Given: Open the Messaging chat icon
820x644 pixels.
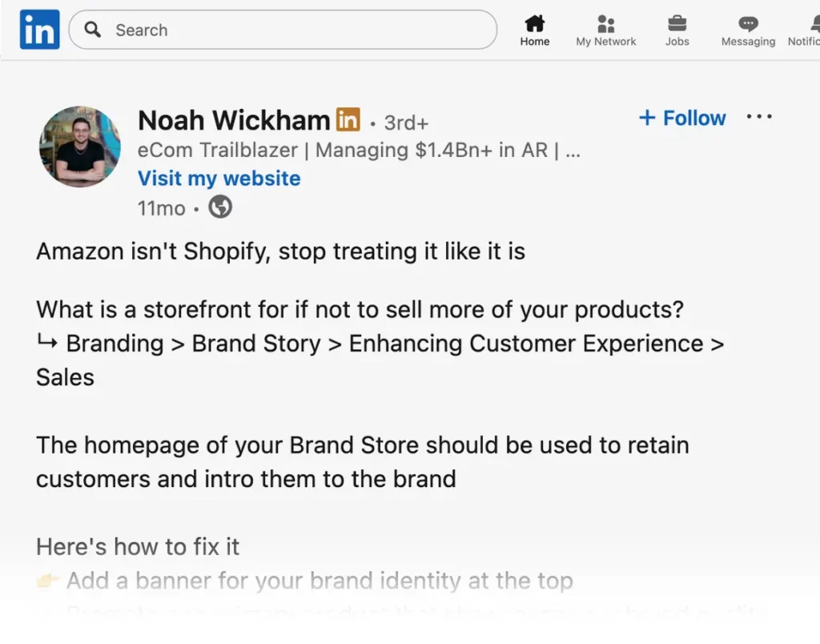Looking at the screenshot, I should pyautogui.click(x=748, y=23).
